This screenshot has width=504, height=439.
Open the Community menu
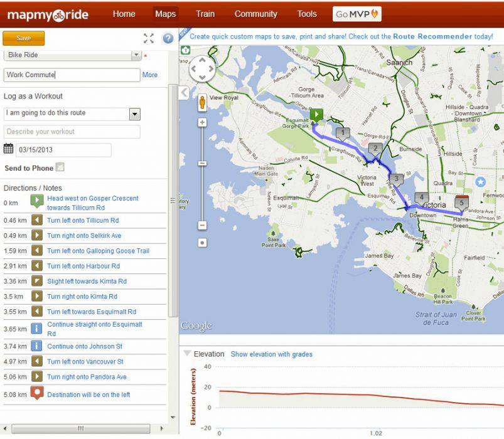pyautogui.click(x=255, y=14)
